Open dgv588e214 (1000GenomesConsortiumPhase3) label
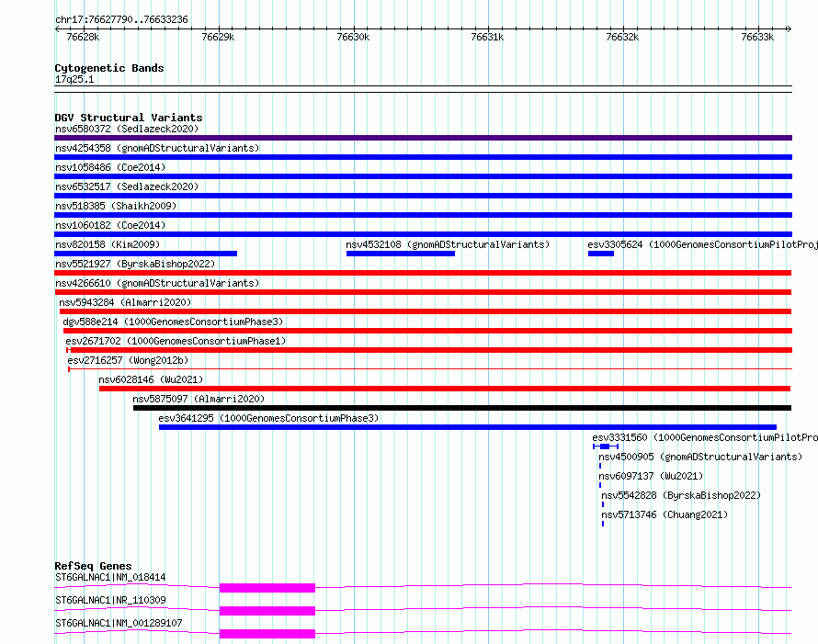Image resolution: width=818 pixels, height=644 pixels. tap(173, 322)
